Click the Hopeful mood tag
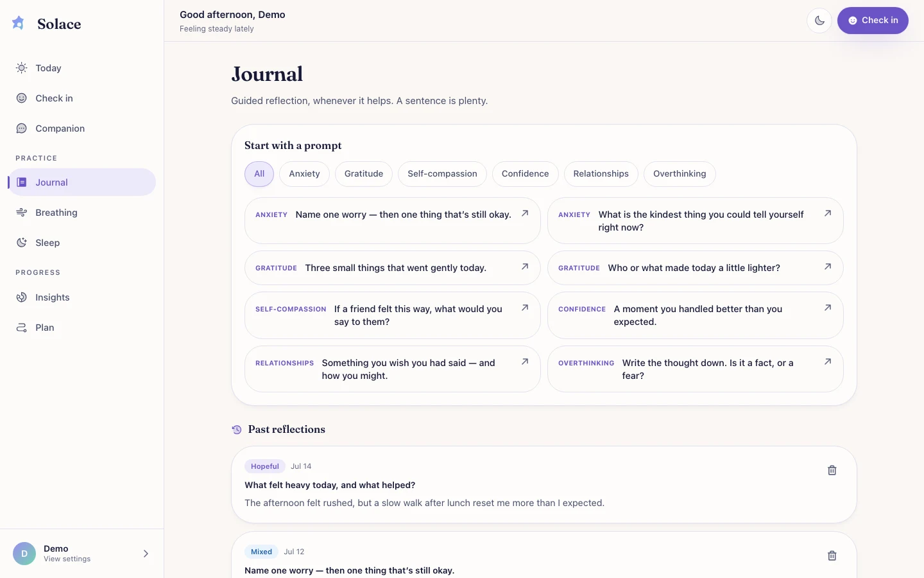The height and width of the screenshot is (578, 924). [265, 466]
